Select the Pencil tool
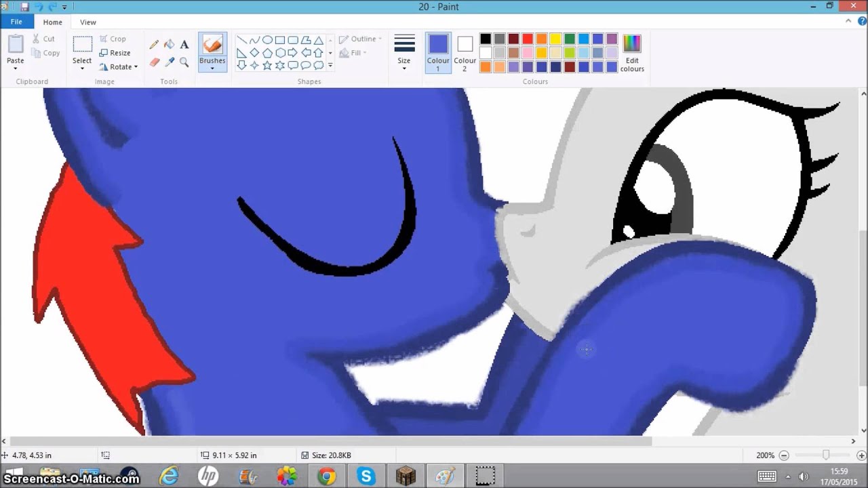Image resolution: width=868 pixels, height=488 pixels. click(x=154, y=44)
